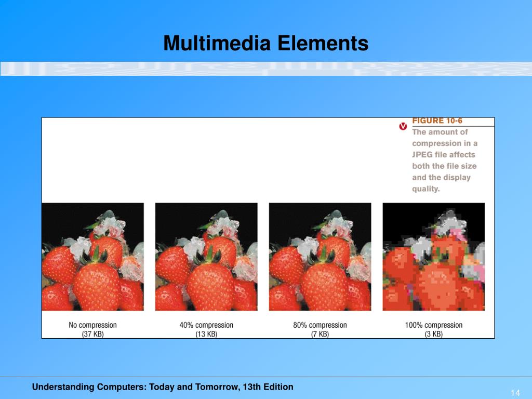Image resolution: width=532 pixels, height=399 pixels.
Task: Click the '(7 KB)' file size label
Action: coord(320,334)
